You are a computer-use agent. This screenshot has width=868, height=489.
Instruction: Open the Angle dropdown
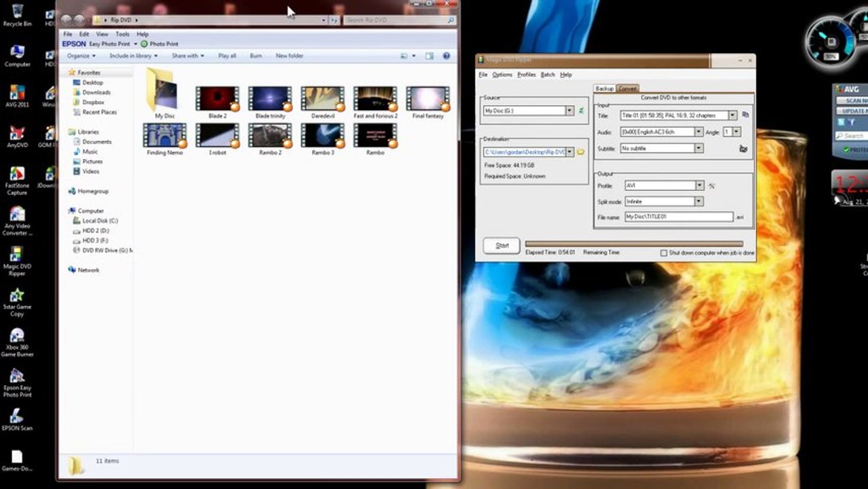pos(736,132)
